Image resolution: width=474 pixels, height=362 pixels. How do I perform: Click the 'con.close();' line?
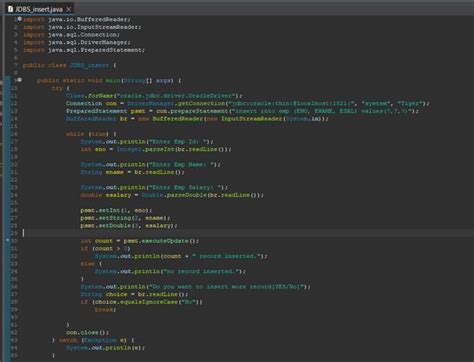(87, 333)
